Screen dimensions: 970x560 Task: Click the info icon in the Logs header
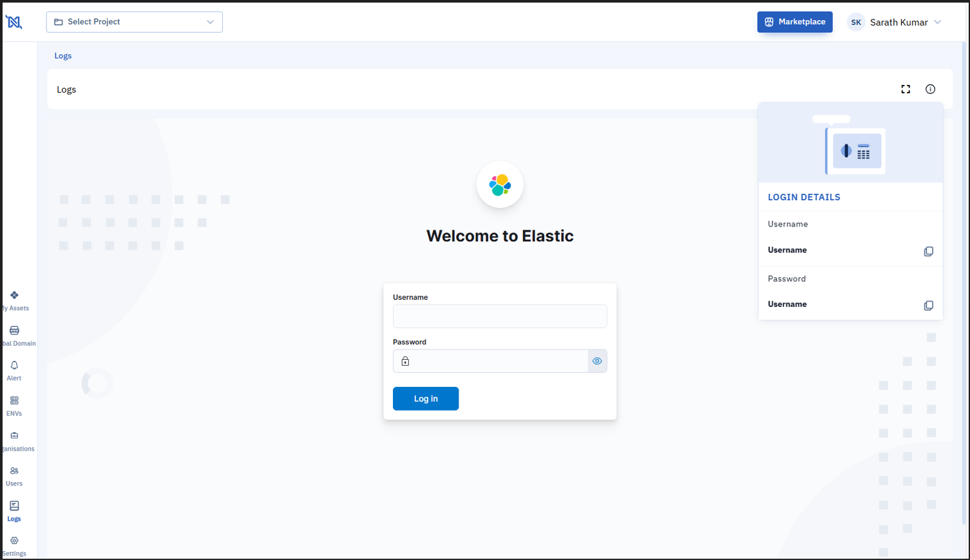pyautogui.click(x=930, y=89)
